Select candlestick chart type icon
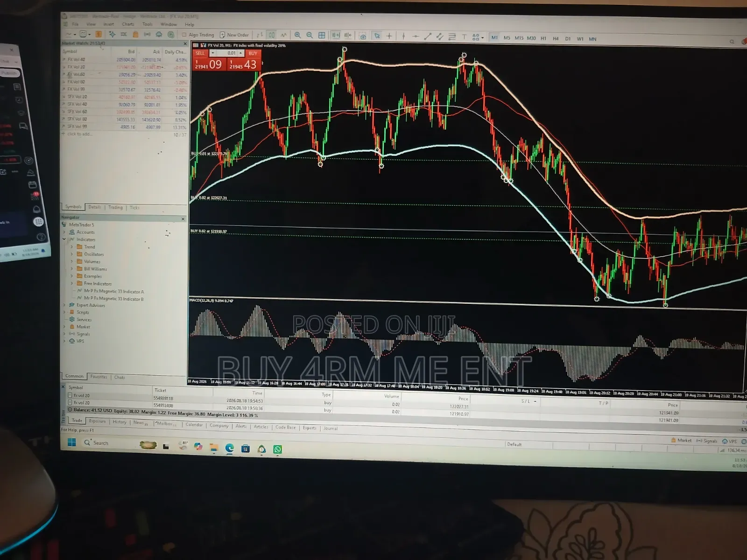Image resolution: width=747 pixels, height=560 pixels. 272,35
